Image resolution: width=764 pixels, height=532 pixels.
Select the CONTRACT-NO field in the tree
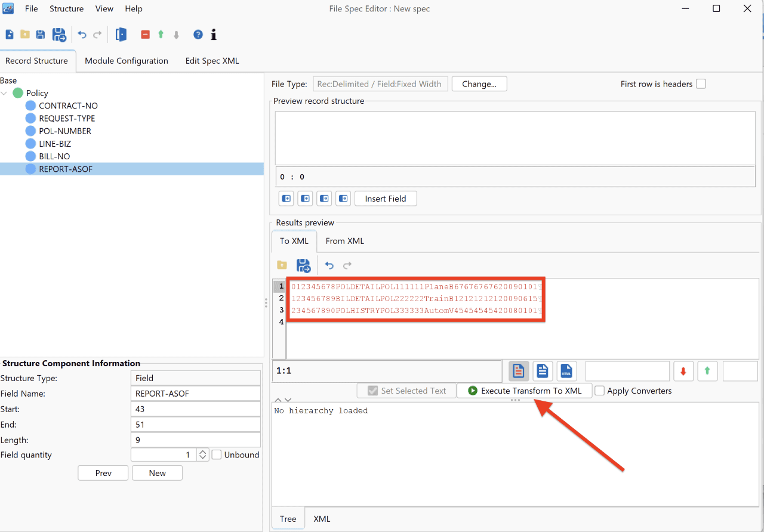pyautogui.click(x=68, y=106)
